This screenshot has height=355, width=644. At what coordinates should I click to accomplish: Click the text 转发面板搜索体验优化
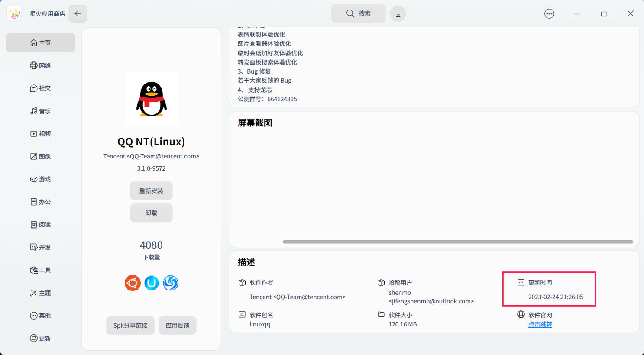tap(267, 62)
